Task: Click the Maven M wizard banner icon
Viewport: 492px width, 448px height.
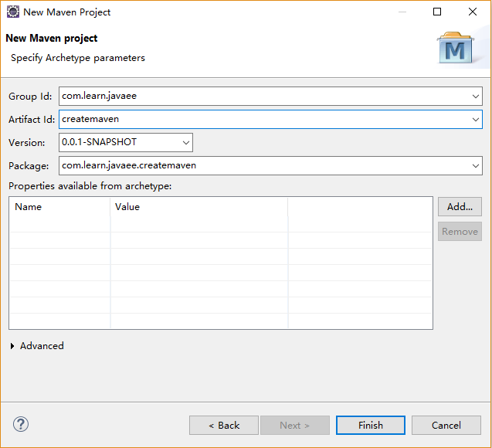Action: tap(455, 48)
